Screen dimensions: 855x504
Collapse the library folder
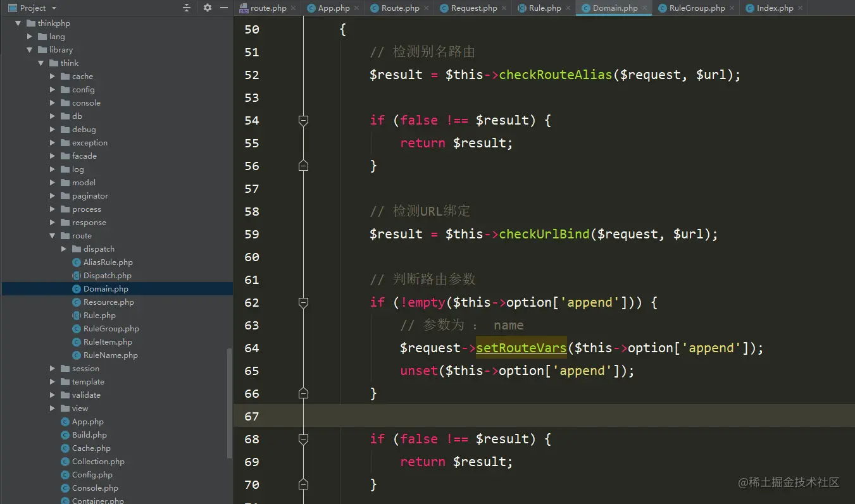29,50
